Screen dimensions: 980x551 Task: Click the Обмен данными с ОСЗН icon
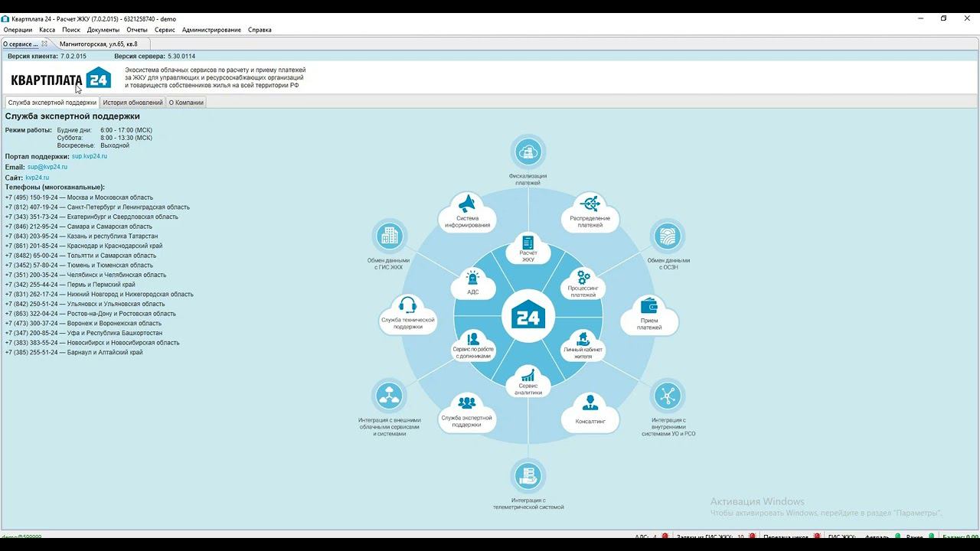click(667, 236)
